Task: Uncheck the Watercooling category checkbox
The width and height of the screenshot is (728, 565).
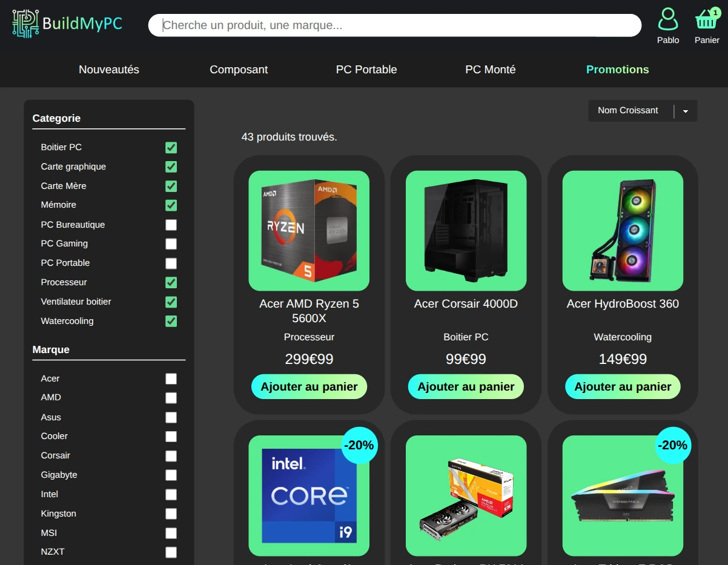Action: point(171,321)
